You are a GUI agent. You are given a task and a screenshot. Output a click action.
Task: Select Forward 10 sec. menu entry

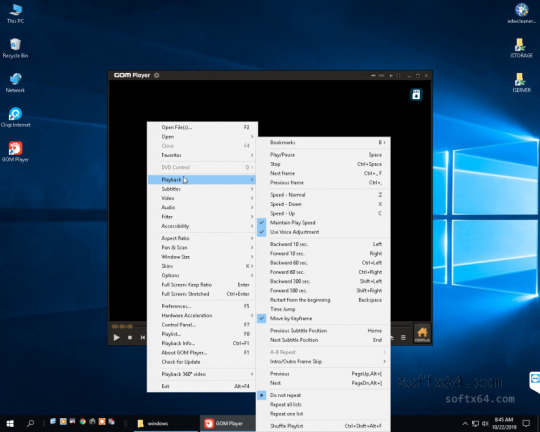323,253
